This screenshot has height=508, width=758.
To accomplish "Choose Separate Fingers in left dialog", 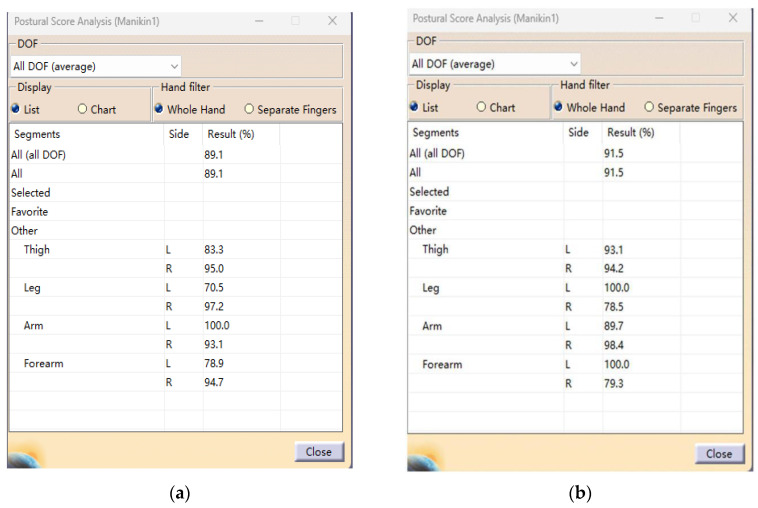I will tap(249, 109).
